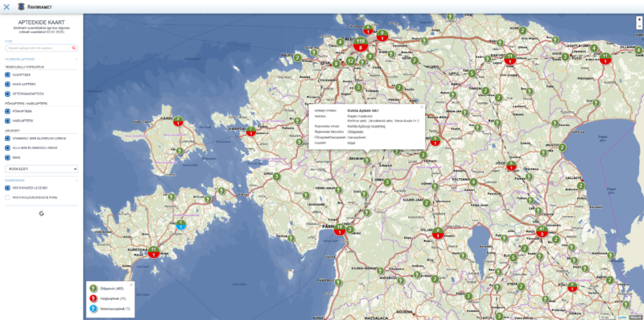Collapse the Kaardikiht section chevron
The image size is (644, 320).
tap(76, 181)
